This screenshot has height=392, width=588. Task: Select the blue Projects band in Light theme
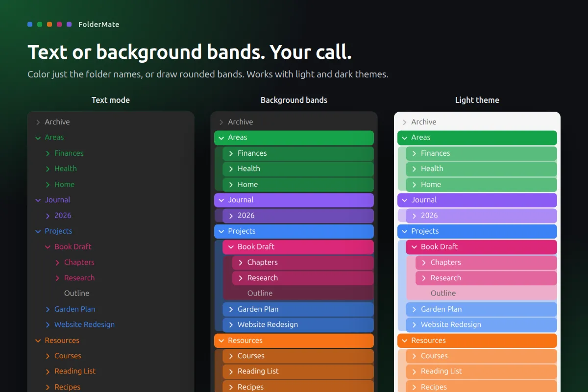[477, 231]
